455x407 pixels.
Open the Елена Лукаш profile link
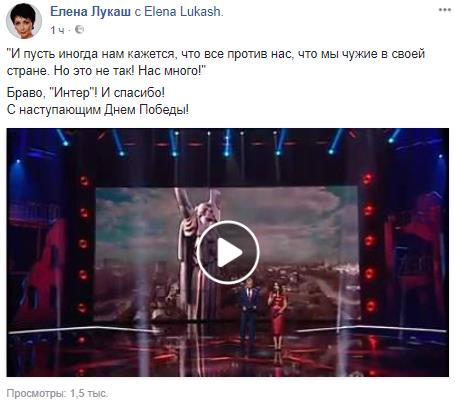point(90,12)
